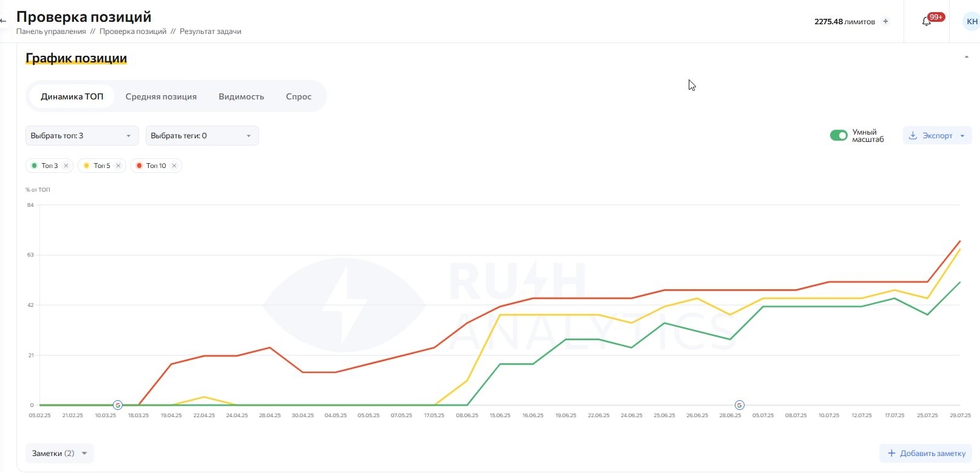Switch to the Средняя позиция tab
Screen dimensions: 980x473
pos(161,96)
